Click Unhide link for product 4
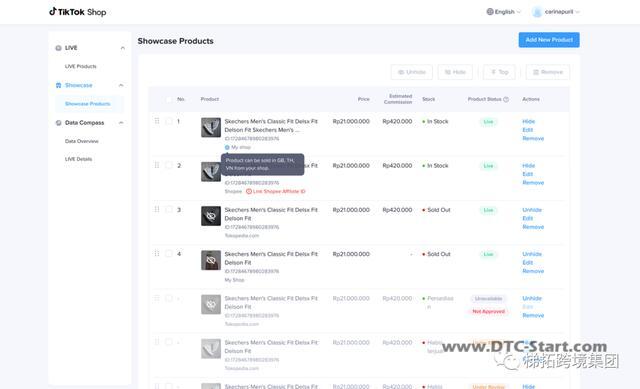Image resolution: width=640 pixels, height=389 pixels. coord(532,254)
